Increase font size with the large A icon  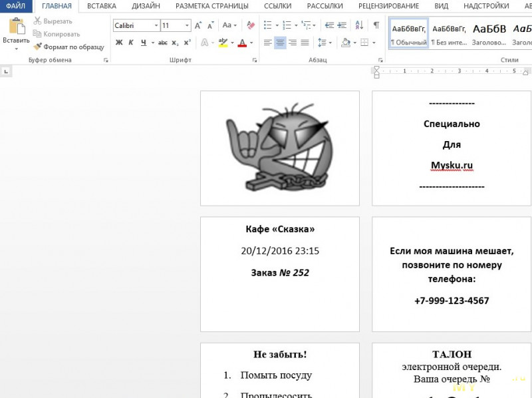point(198,25)
